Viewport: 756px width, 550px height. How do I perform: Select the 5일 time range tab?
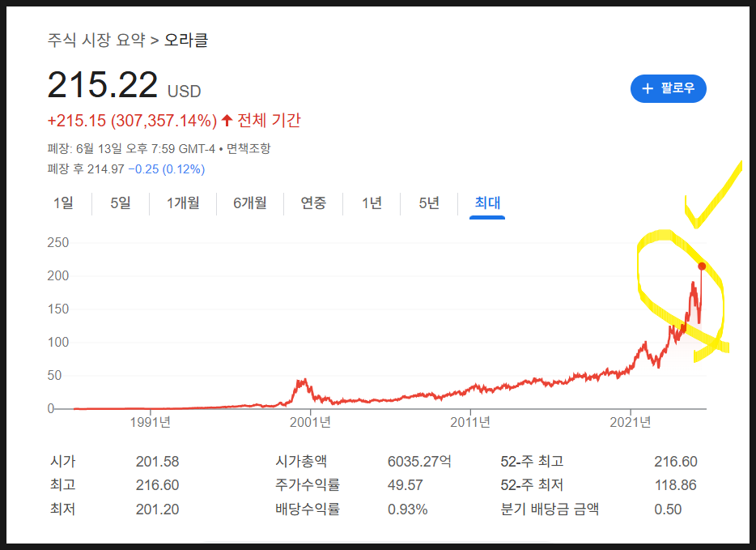click(121, 203)
